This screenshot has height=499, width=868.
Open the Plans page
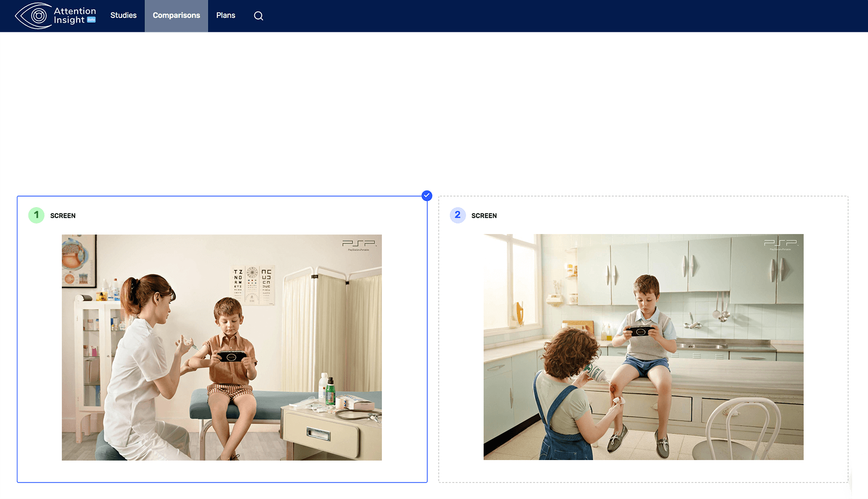click(226, 15)
